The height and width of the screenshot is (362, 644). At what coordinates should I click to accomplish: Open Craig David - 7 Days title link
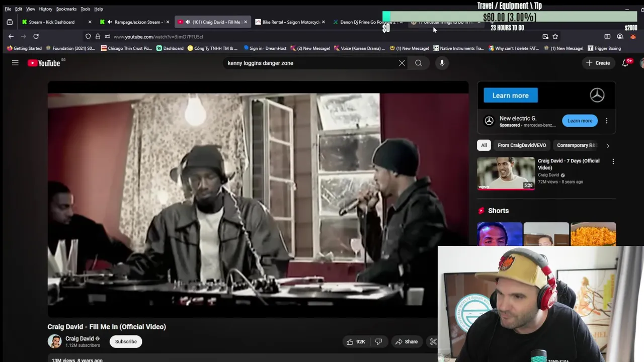pos(569,164)
